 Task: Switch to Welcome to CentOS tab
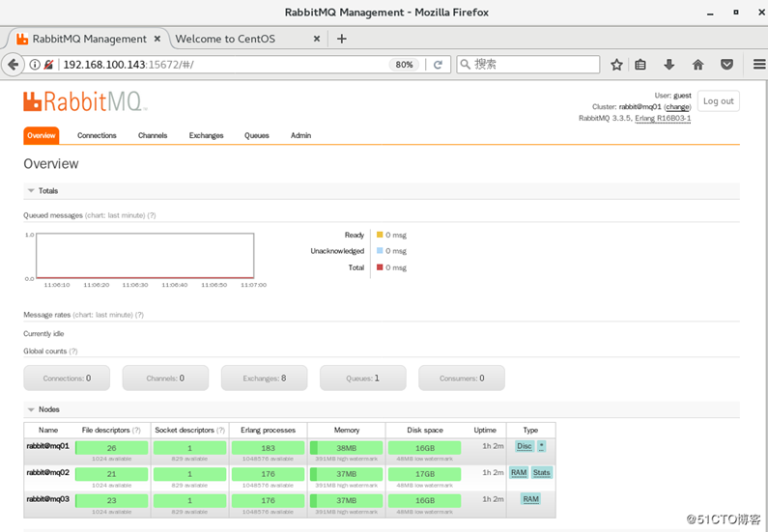tap(225, 39)
